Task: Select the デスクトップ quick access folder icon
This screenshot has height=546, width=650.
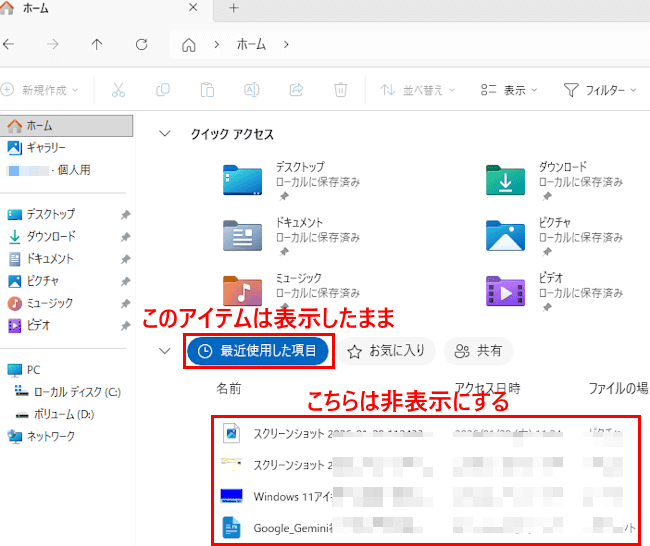Action: 243,180
